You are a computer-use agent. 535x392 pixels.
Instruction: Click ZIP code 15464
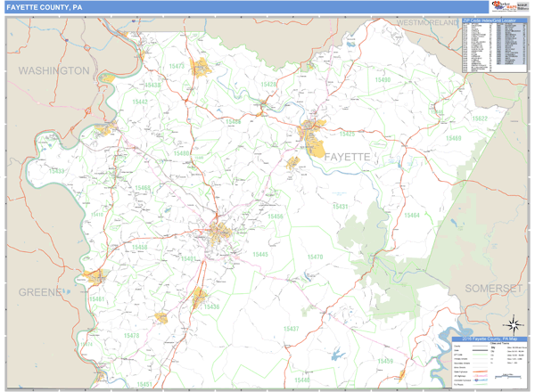pyautogui.click(x=412, y=215)
